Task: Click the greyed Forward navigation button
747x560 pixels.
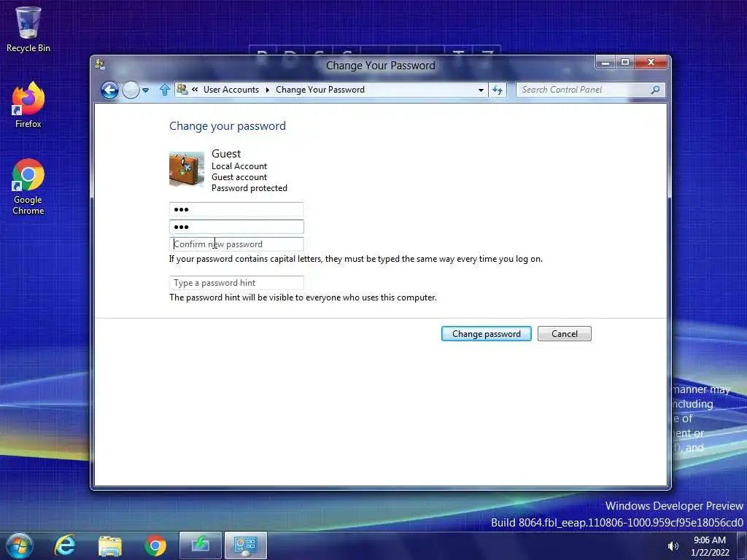Action: click(131, 90)
